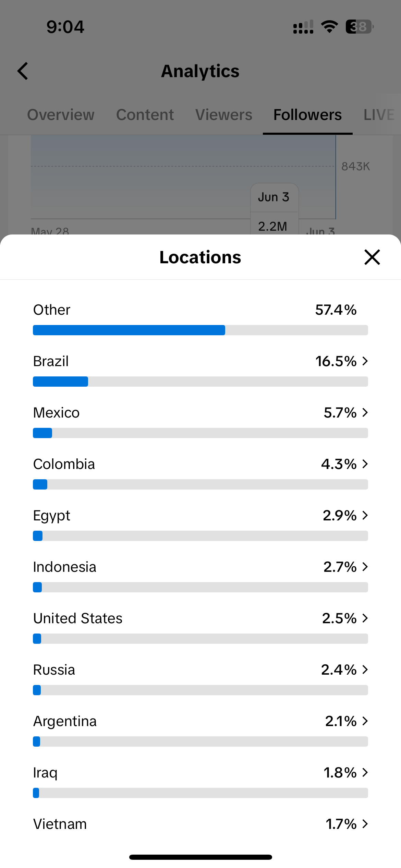Tap the home indicator bar

[200, 857]
